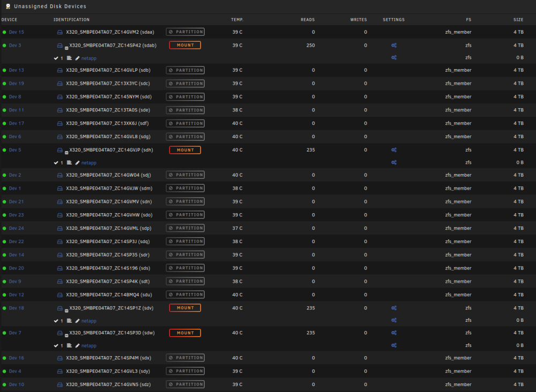Click PARTITION button for sdz disk

(x=185, y=384)
